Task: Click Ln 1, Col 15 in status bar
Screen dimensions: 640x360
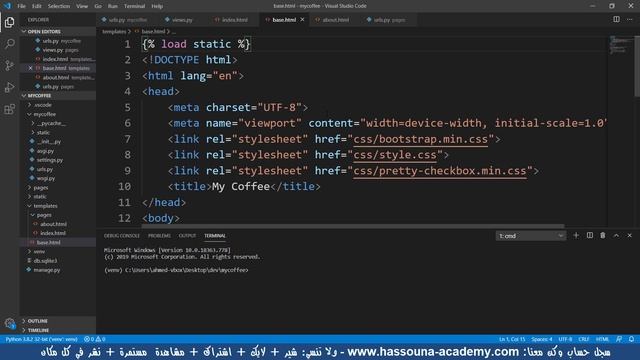Action: pyautogui.click(x=512, y=339)
